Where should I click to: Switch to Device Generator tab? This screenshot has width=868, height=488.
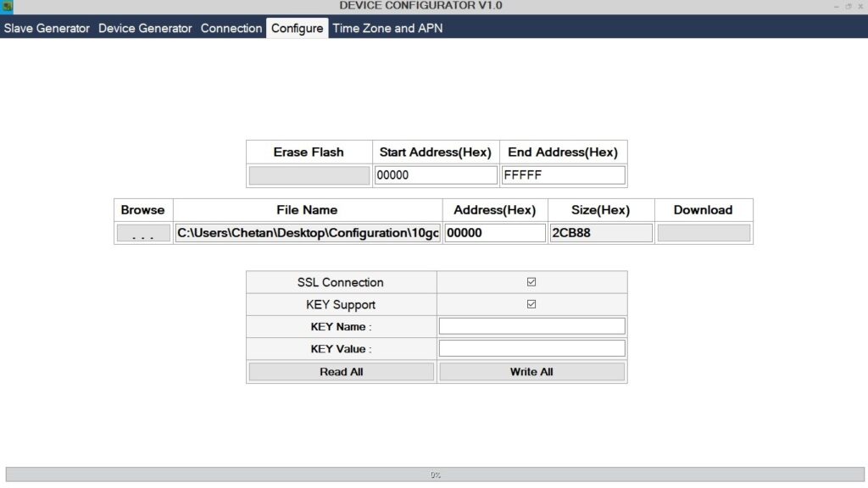145,28
